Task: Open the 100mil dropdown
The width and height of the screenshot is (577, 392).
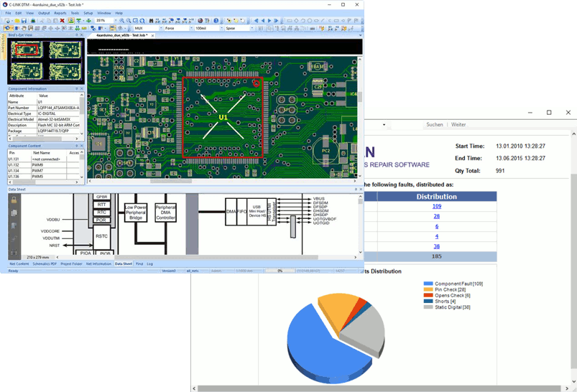Action: click(x=221, y=28)
